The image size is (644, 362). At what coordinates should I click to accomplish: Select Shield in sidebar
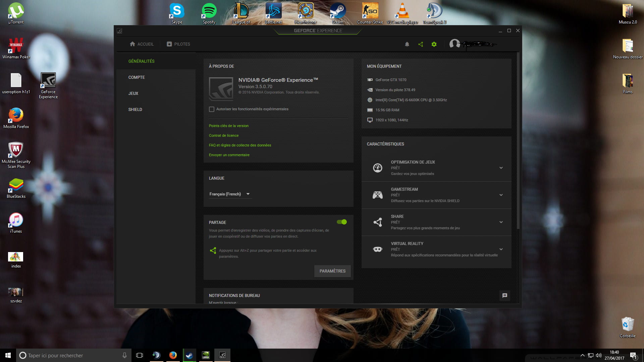click(156, 110)
